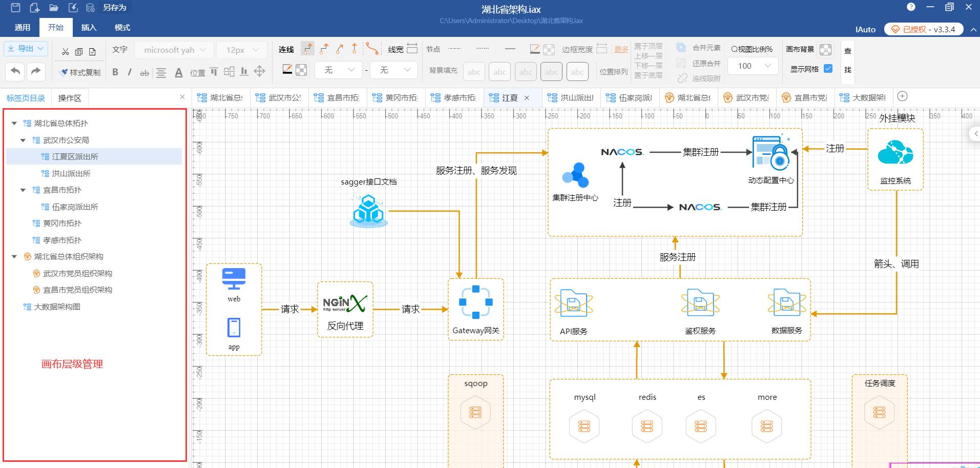
Task: Click the scissors cut icon
Action: [x=65, y=51]
